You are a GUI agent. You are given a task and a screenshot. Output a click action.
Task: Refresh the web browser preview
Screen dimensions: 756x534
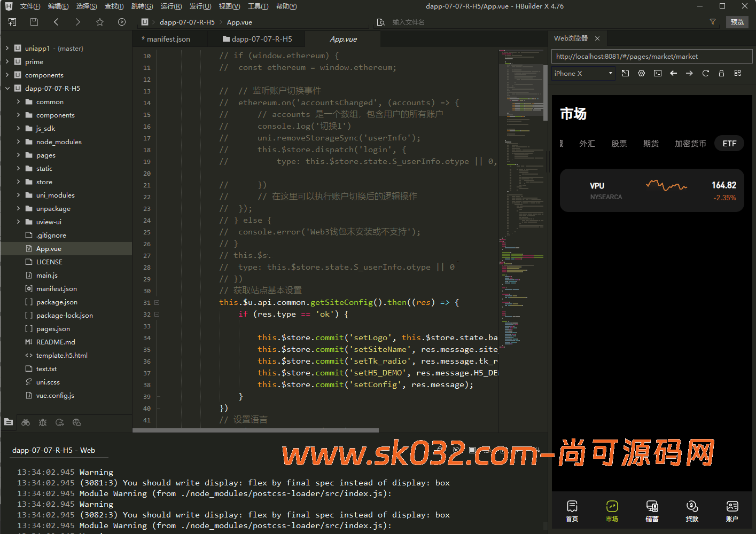pos(705,73)
